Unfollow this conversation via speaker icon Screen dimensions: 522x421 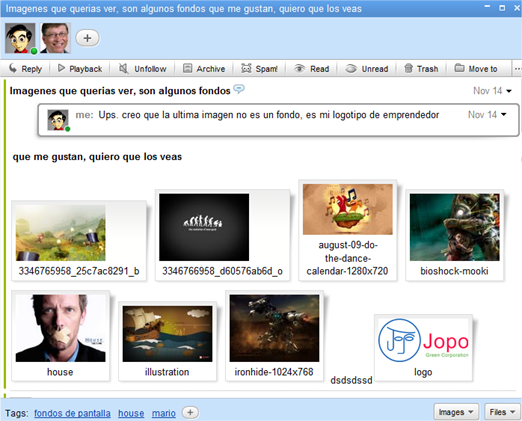tap(124, 68)
